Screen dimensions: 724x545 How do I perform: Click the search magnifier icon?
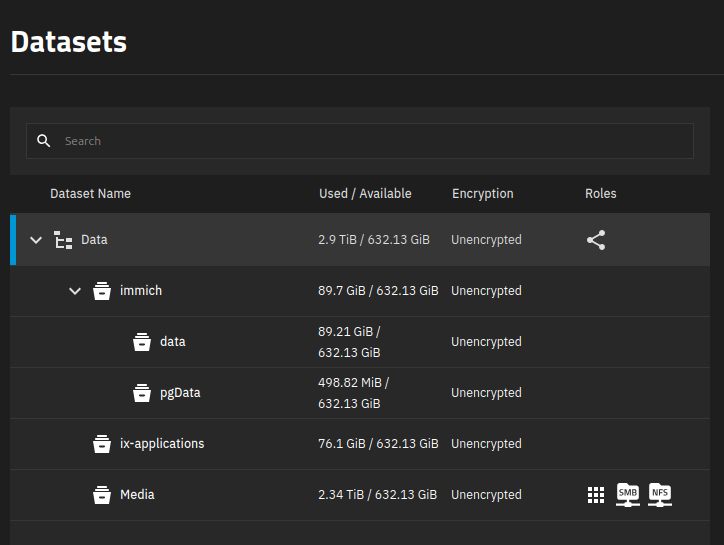click(43, 141)
